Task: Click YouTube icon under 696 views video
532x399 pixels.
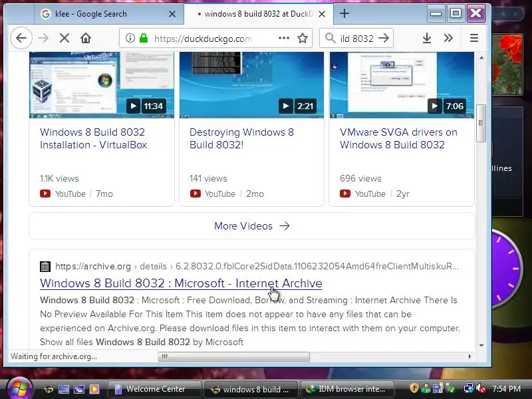Action: tap(345, 194)
